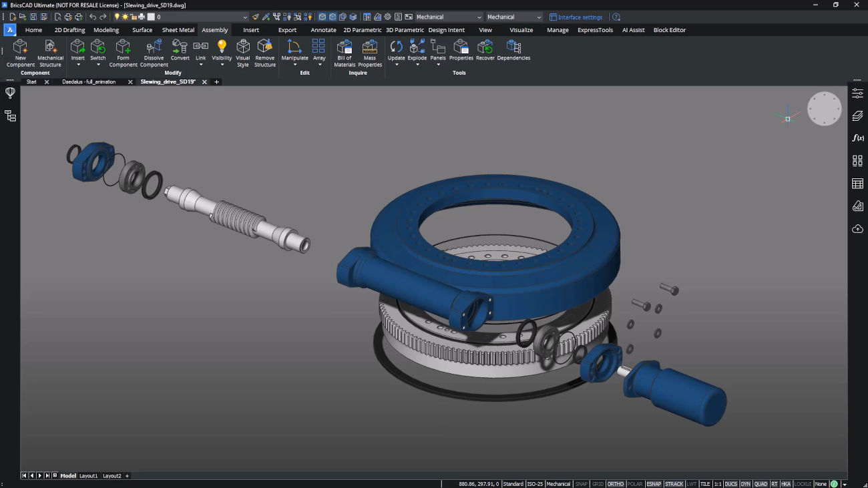
Task: Toggle ORTHO mode in status bar
Action: pyautogui.click(x=614, y=483)
